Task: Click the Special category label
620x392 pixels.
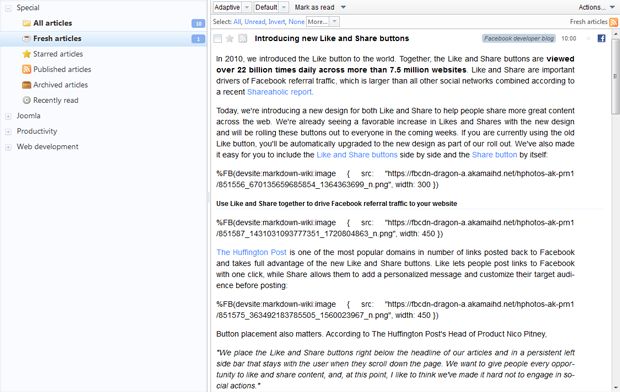Action: click(28, 8)
